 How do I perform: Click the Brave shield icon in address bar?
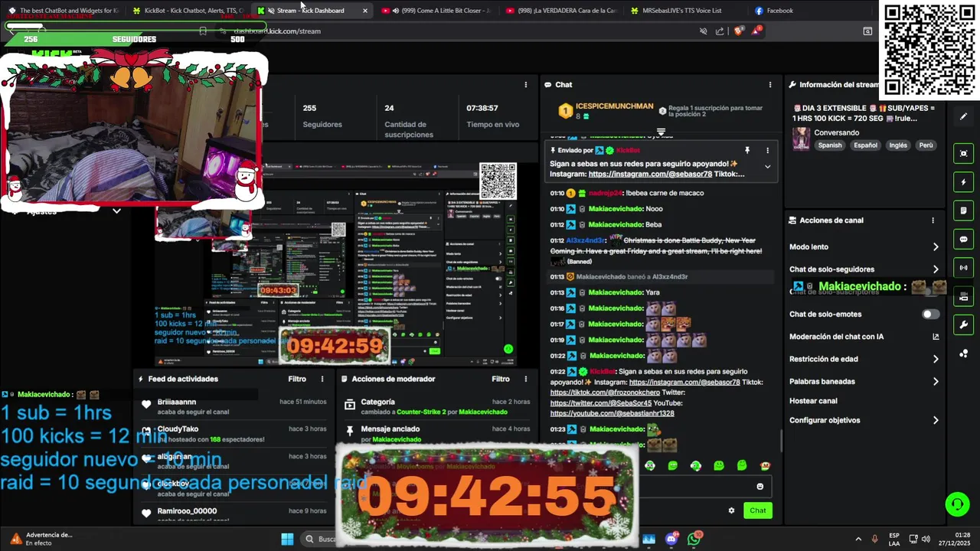pyautogui.click(x=738, y=31)
